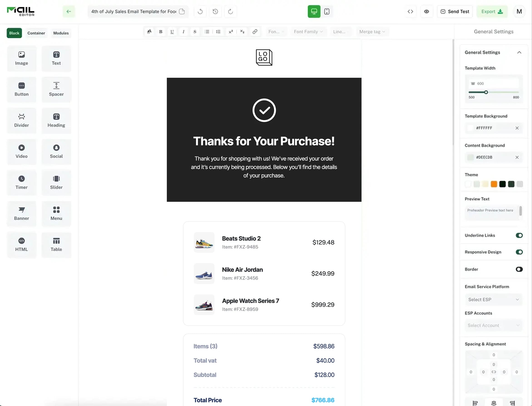Select center alignment option

(x=494, y=403)
